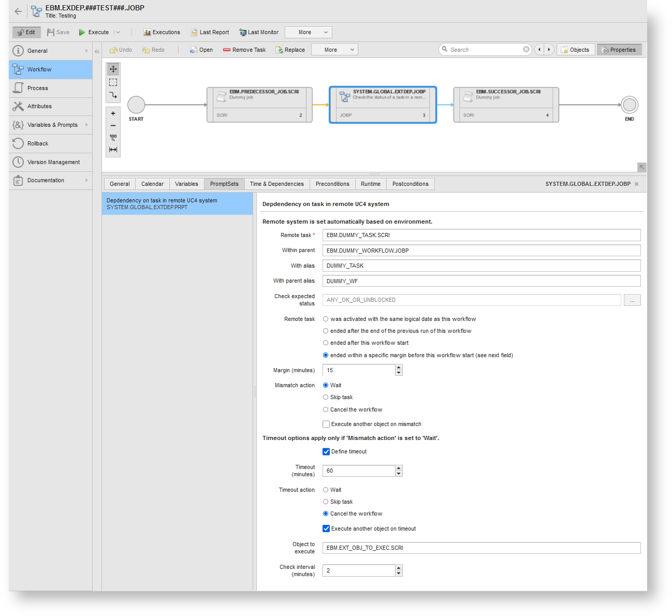Viewport: 672px width, 616px height.
Task: Click the Margin (minutes) spinner arrows
Action: (399, 370)
